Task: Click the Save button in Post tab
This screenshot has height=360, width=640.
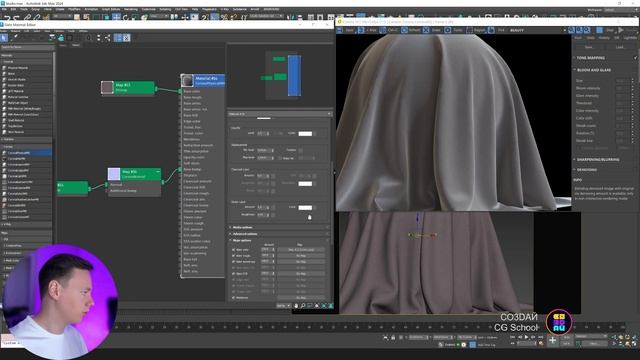Action: tap(589, 47)
